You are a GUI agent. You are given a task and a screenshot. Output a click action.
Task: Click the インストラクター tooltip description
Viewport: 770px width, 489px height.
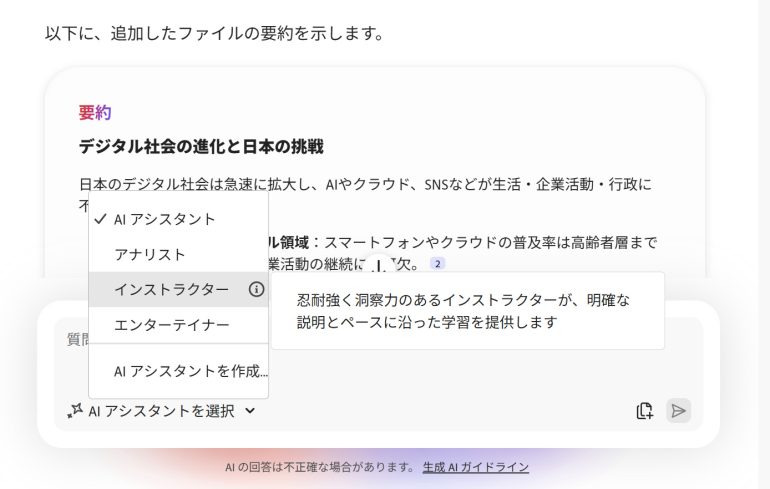tap(466, 310)
